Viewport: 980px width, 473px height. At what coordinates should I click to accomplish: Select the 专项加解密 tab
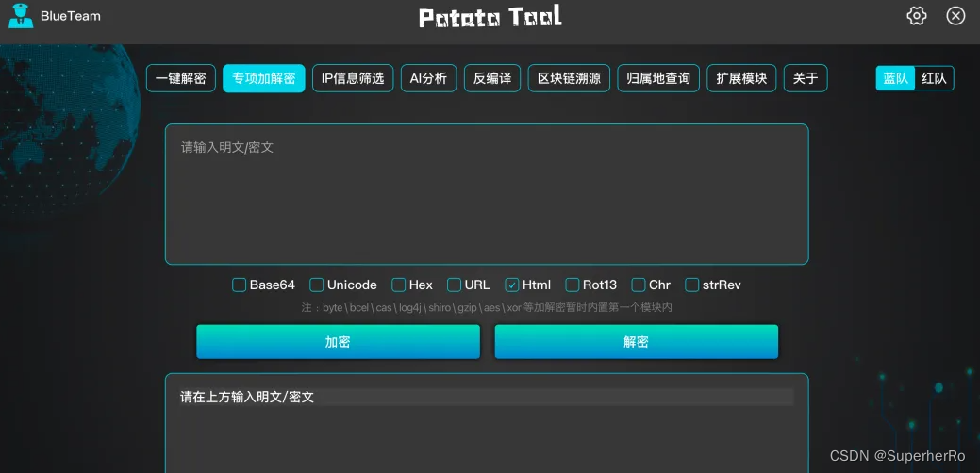tap(264, 78)
